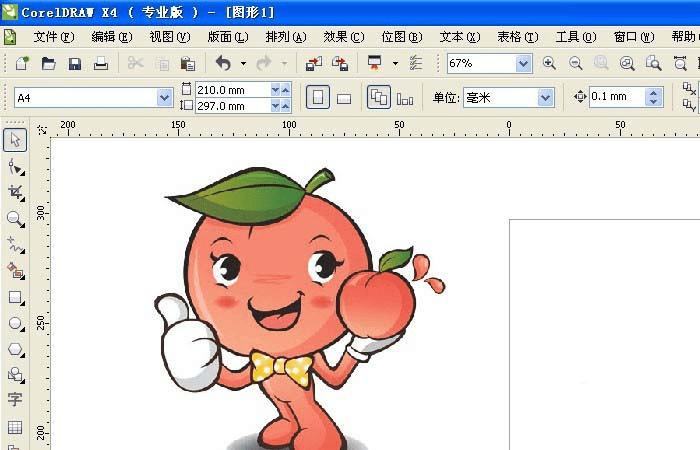Select the Freehand curve tool
Viewport: 700px width, 450px height.
[16, 245]
